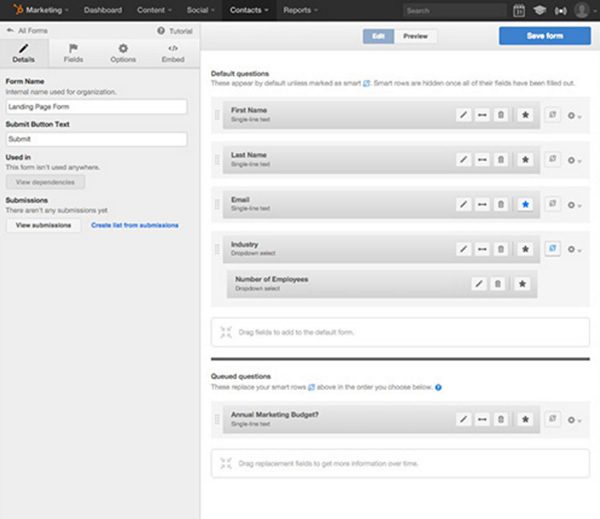Click the Form Name input field

(x=96, y=107)
